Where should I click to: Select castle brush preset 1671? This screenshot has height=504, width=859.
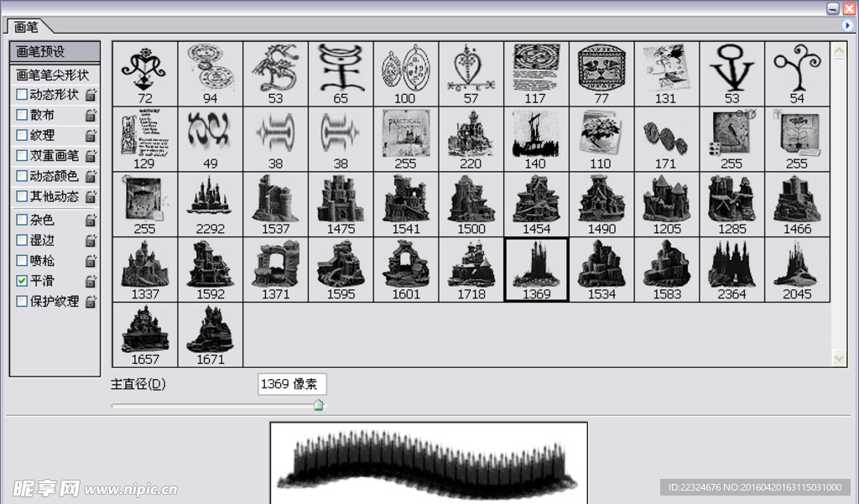click(210, 330)
